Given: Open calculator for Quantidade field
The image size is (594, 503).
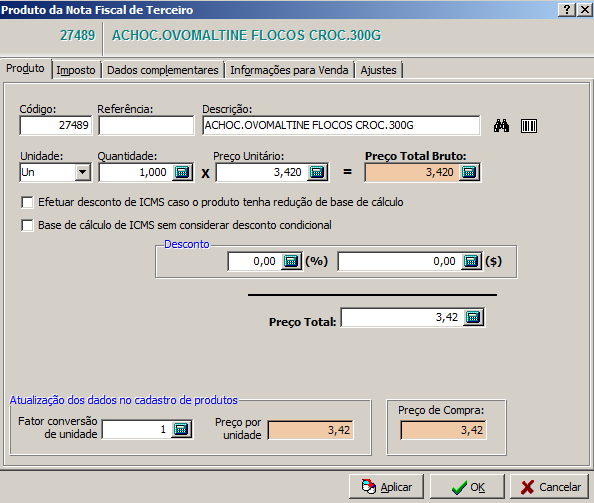Looking at the screenshot, I should [182, 172].
